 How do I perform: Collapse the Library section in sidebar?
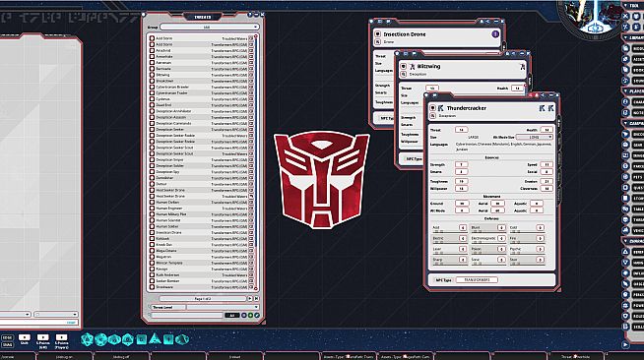(x=625, y=37)
